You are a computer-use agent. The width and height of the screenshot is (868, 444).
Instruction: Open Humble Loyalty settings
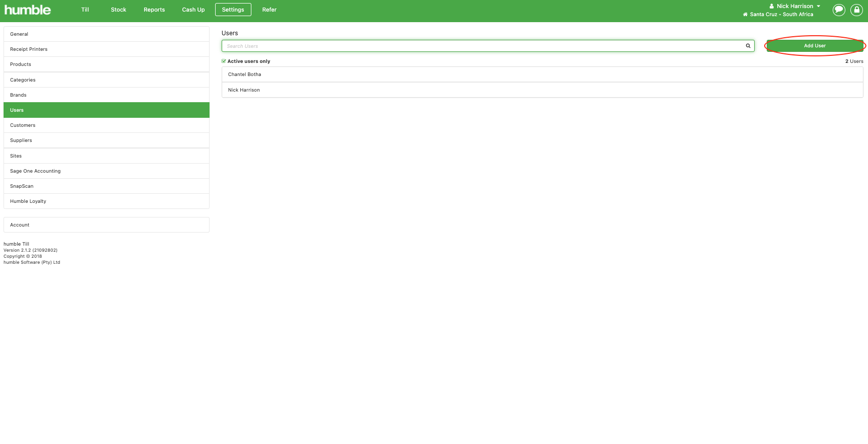coord(106,201)
